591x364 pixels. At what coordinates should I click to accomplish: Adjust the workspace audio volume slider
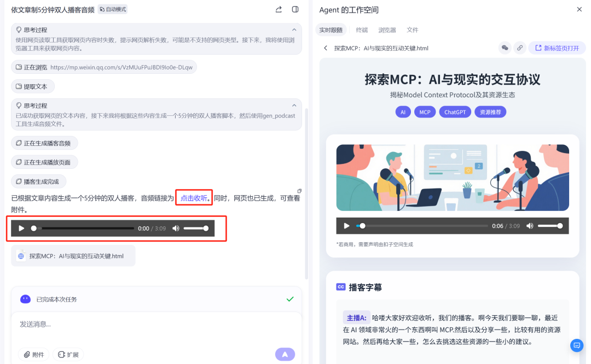551,226
